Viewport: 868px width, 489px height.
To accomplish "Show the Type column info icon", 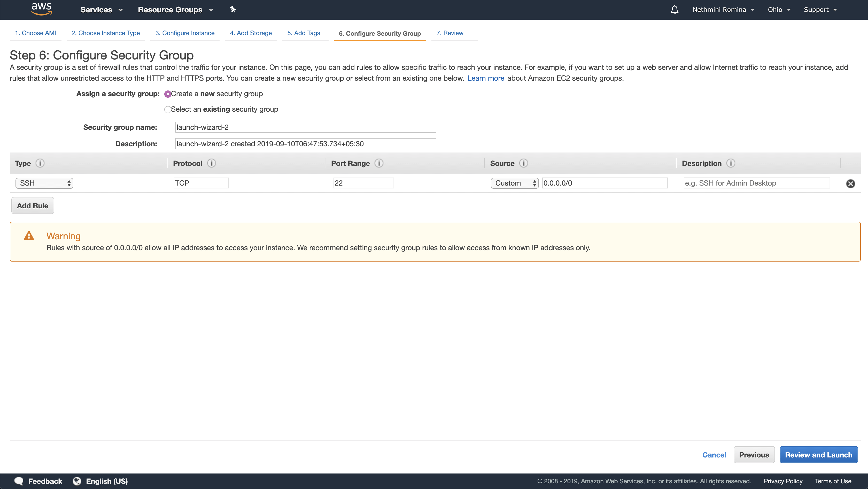I will pyautogui.click(x=40, y=163).
